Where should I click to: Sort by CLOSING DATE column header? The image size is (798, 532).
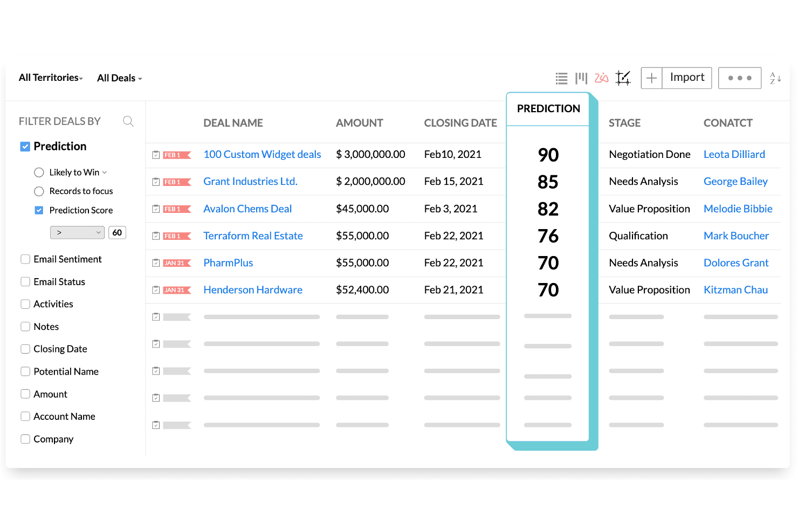[460, 123]
